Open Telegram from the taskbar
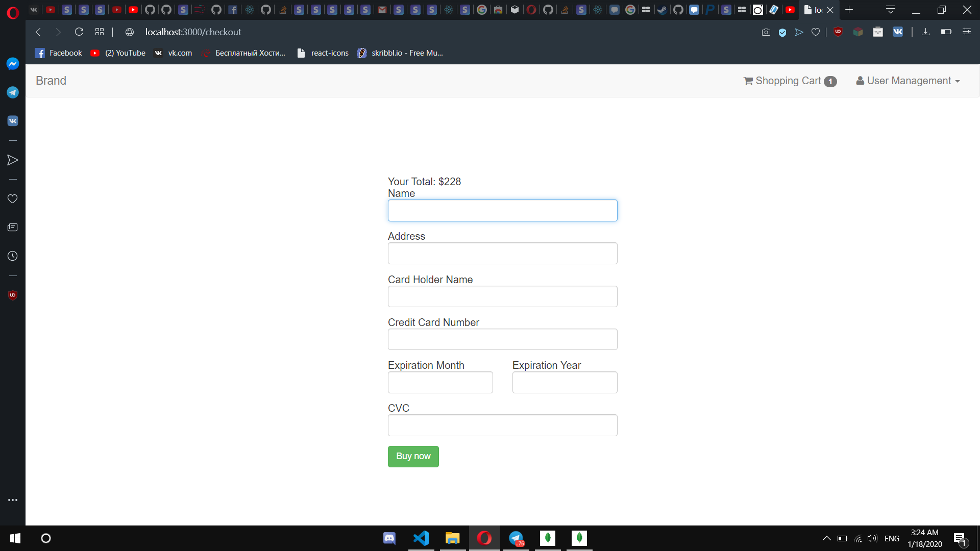This screenshot has width=980, height=551. tap(516, 538)
